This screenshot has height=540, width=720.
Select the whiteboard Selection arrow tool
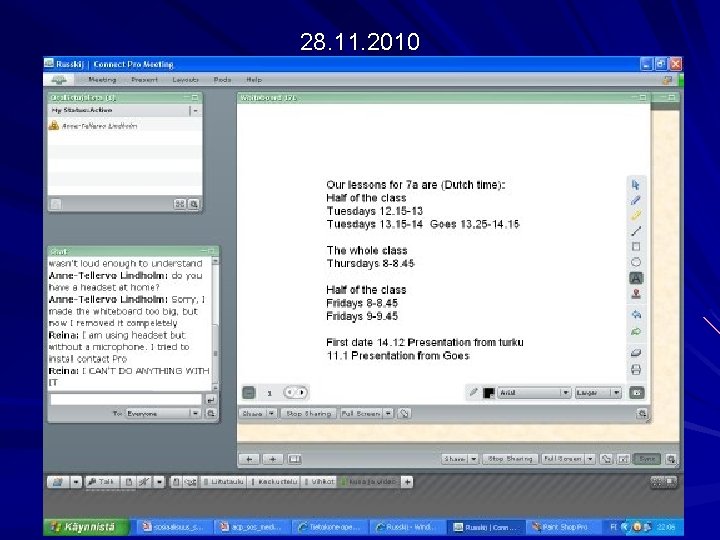(636, 185)
